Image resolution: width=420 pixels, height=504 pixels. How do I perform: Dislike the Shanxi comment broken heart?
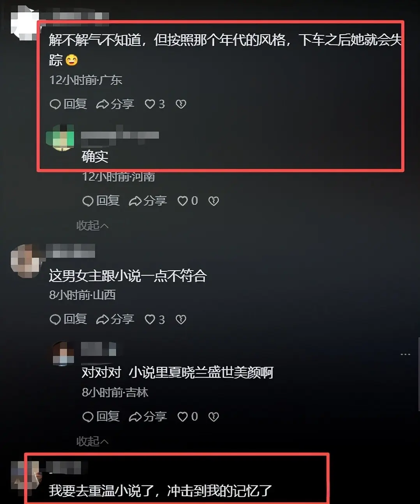(181, 320)
